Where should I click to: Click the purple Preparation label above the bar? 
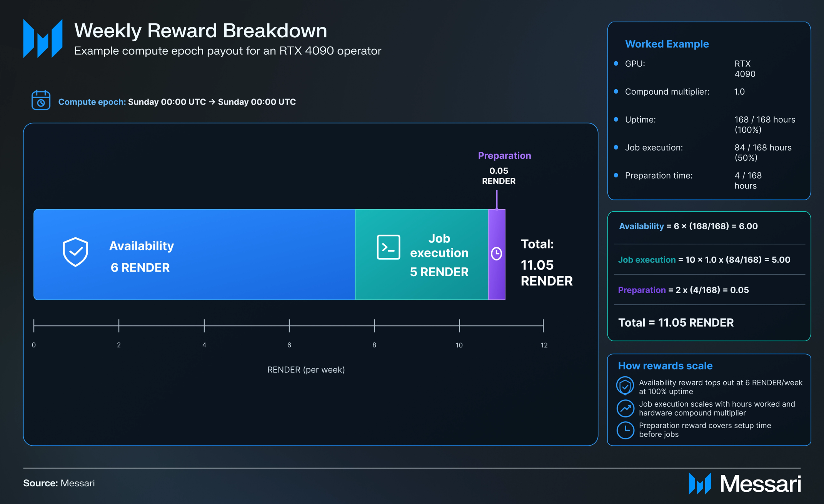click(504, 155)
